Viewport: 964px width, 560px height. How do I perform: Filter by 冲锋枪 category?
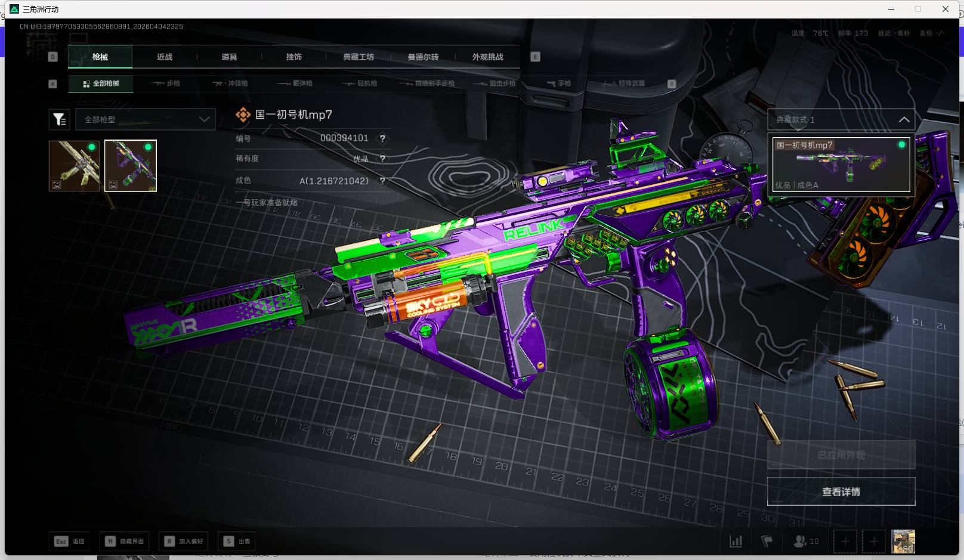pos(230,83)
